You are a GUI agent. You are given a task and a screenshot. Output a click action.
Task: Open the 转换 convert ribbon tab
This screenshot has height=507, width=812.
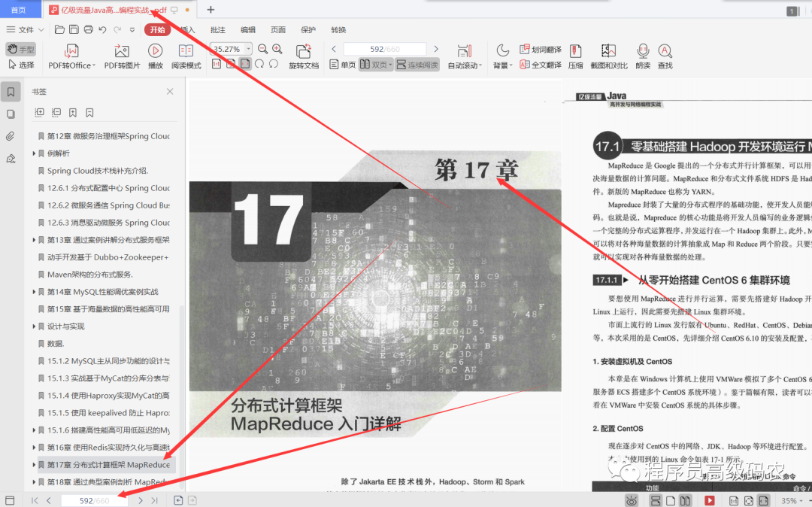coord(338,29)
